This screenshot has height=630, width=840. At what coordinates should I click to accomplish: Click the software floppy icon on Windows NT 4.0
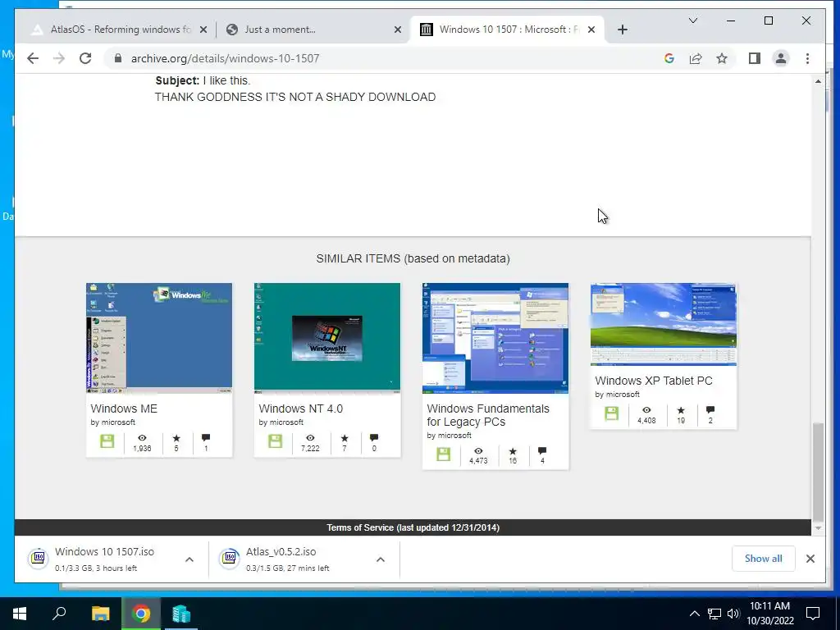click(276, 441)
